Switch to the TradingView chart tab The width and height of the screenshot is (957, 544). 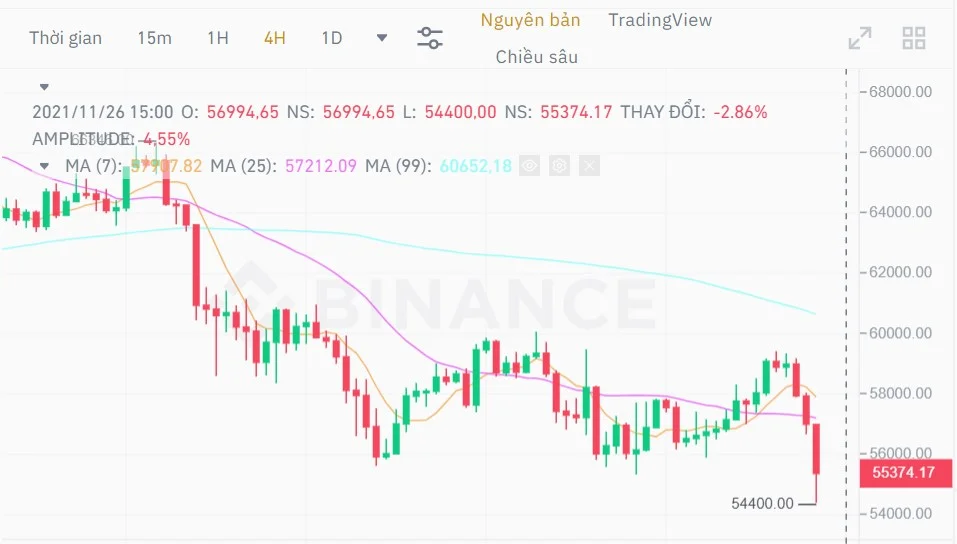click(x=660, y=20)
